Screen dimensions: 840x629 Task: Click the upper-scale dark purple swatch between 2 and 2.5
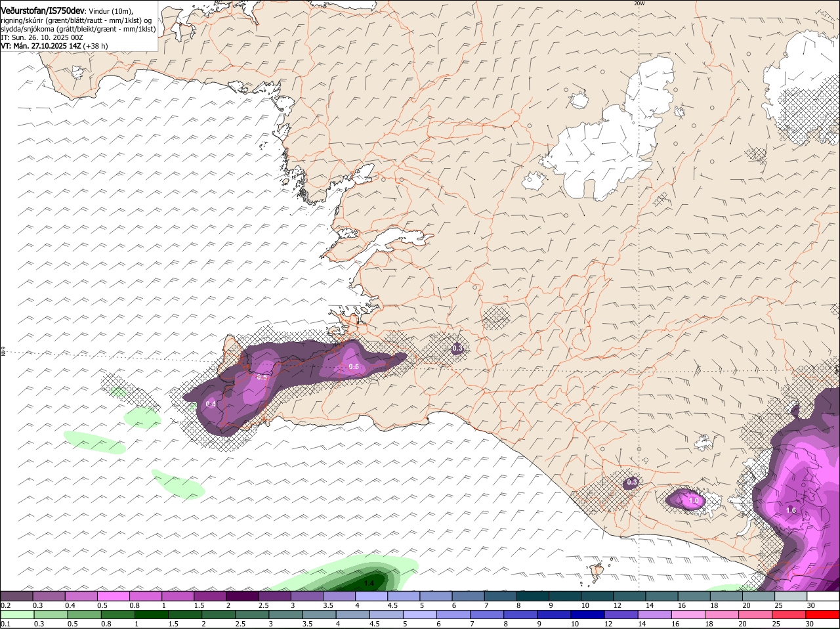pos(243,596)
